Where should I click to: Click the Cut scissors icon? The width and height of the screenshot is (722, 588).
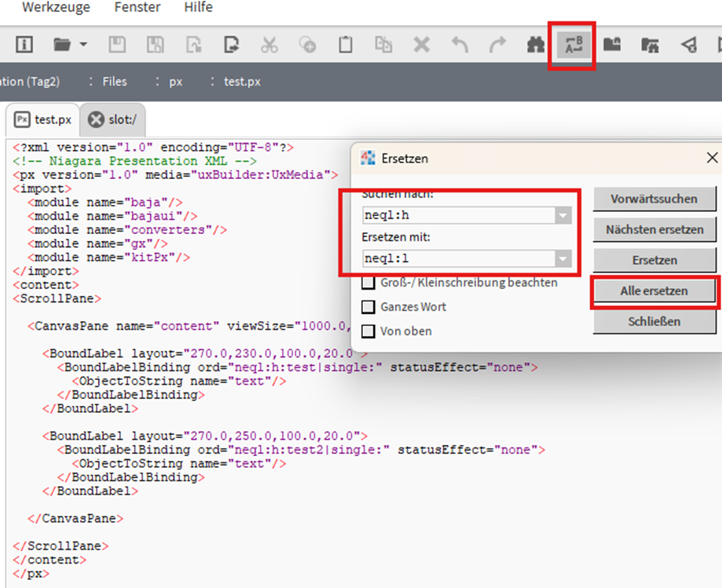coord(269,45)
